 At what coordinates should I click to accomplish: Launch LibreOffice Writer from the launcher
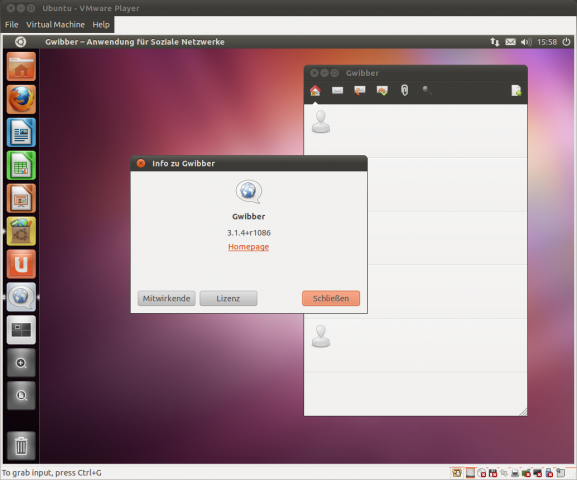21,132
